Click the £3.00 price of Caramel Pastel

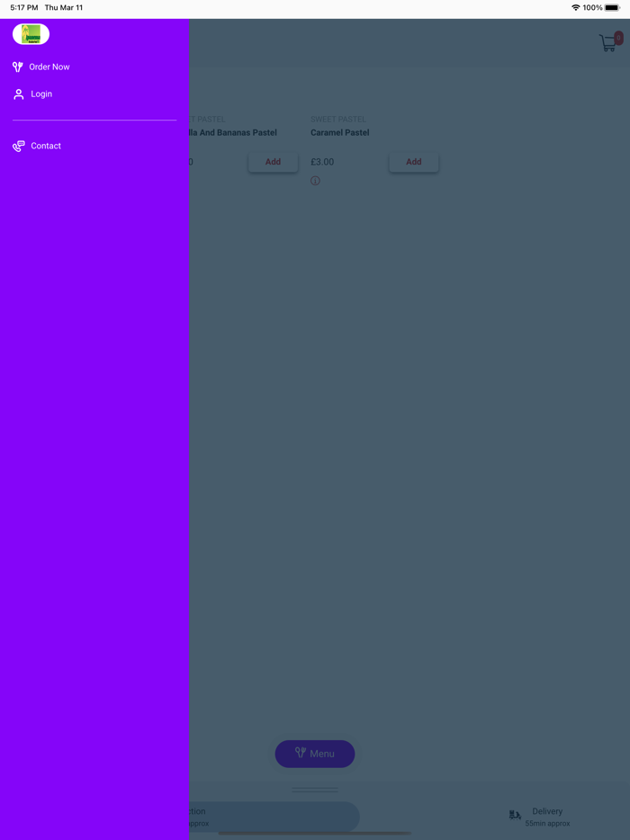click(x=322, y=162)
